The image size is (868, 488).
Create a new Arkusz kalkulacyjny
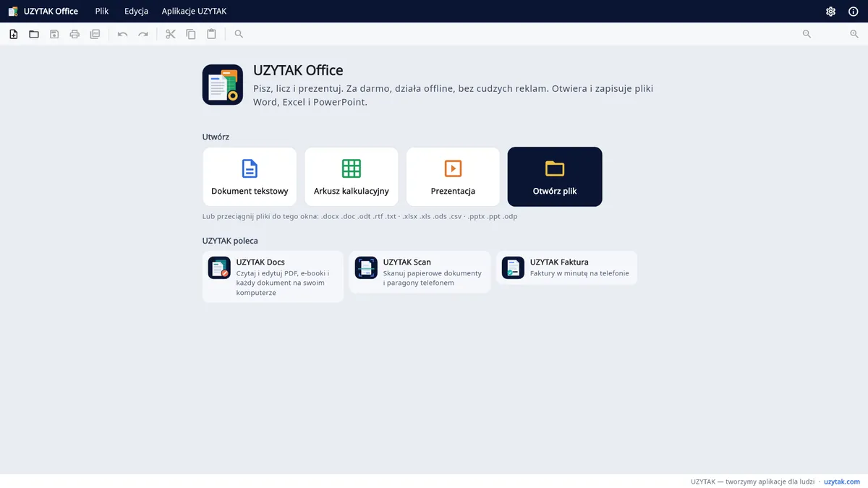coord(352,176)
